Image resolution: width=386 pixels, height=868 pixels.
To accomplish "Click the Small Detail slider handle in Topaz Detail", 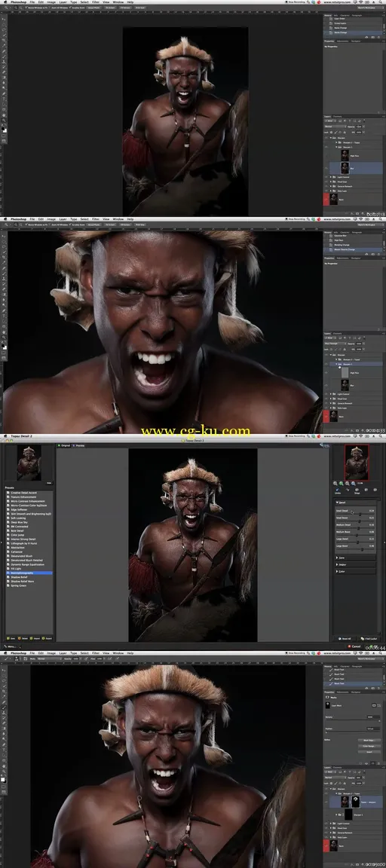I will (360, 515).
